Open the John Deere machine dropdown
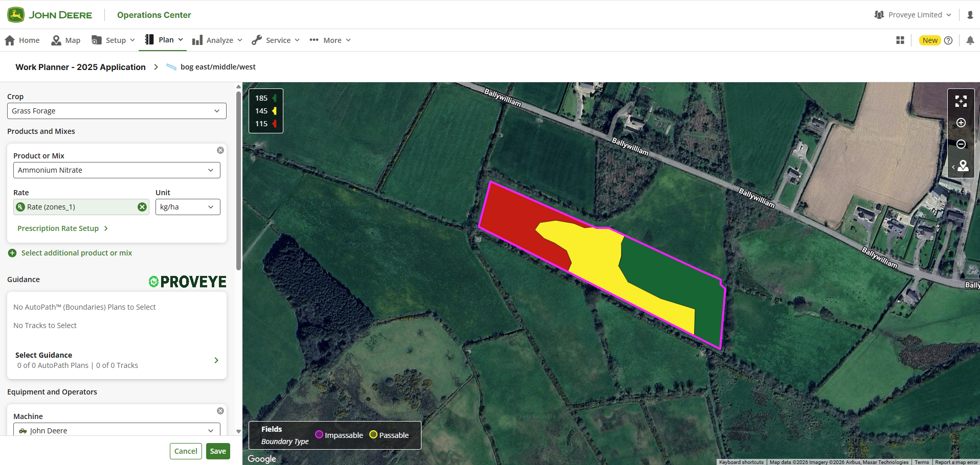The width and height of the screenshot is (980, 465). tap(117, 430)
